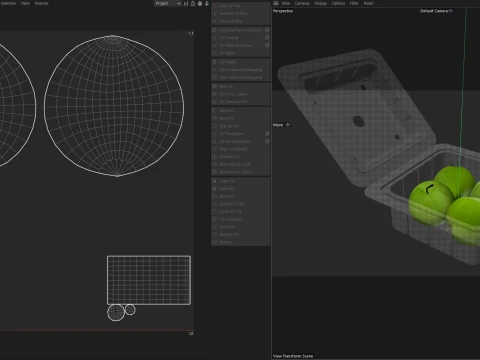Apply Boundary to Quad
The height and width of the screenshot is (360, 480).
[x=241, y=172]
